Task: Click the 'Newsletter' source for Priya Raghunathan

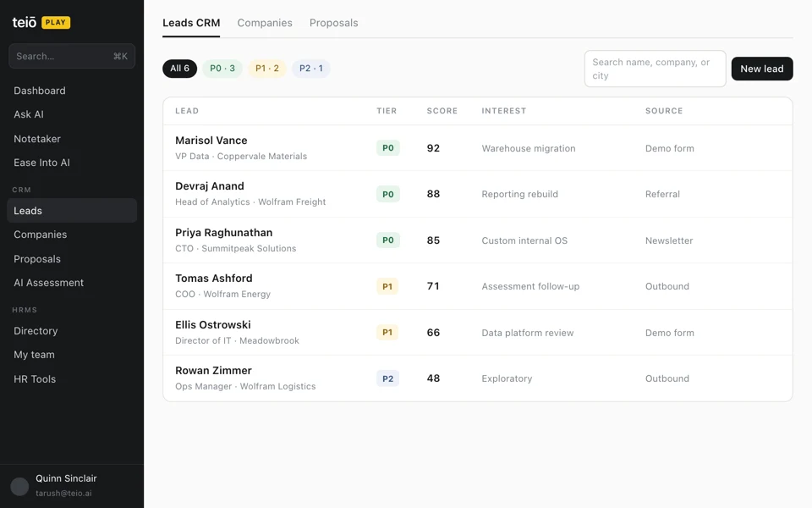Action: [x=669, y=240]
